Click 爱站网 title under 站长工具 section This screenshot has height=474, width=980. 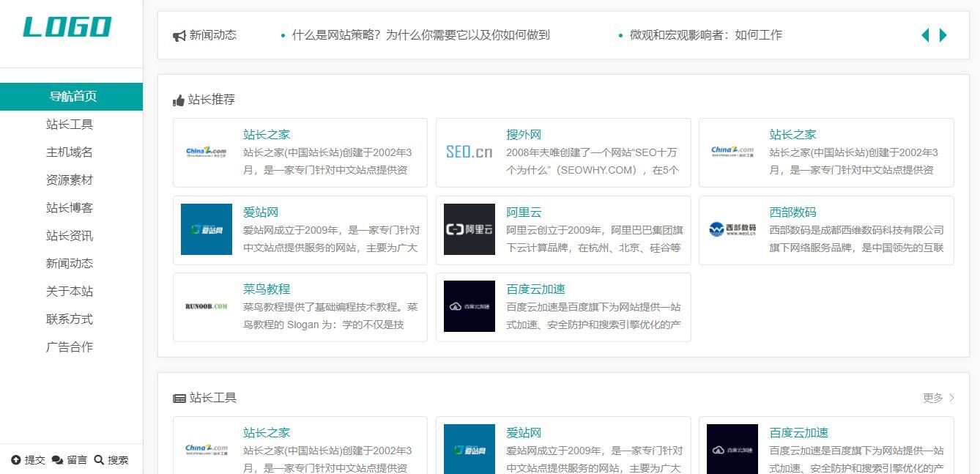pos(524,433)
